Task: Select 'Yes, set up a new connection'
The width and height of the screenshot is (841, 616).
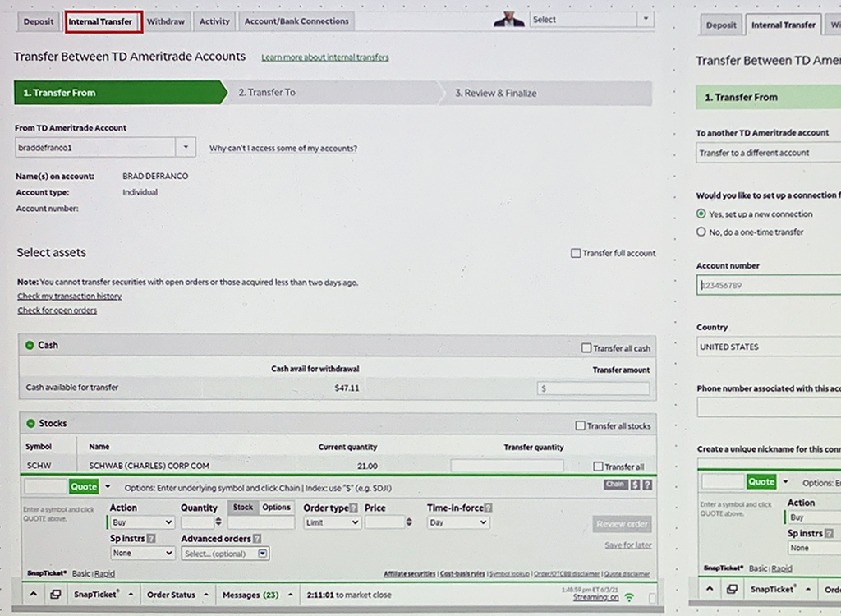Action: pos(701,214)
